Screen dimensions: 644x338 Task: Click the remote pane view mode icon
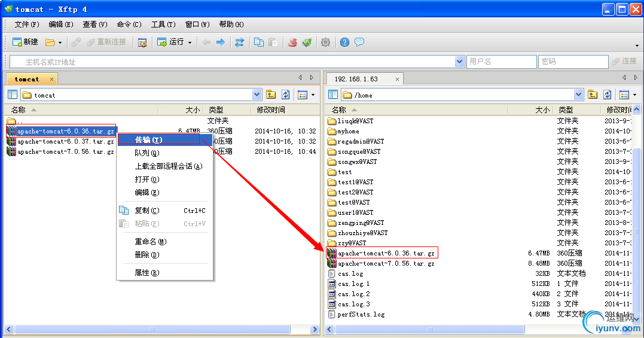pos(624,95)
